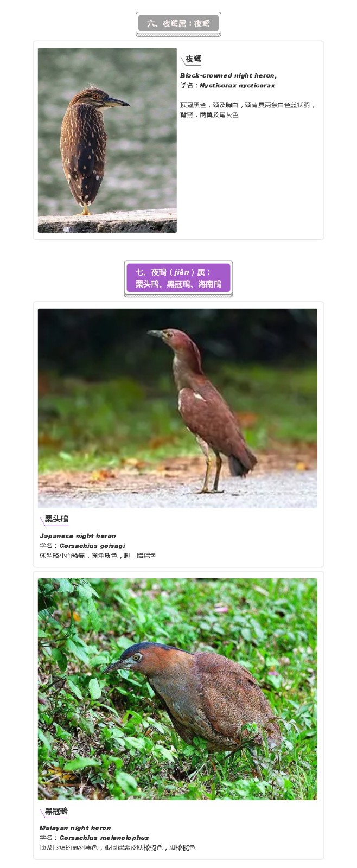
Task: Click the Black-crowned night heron English name
Action: (228, 75)
